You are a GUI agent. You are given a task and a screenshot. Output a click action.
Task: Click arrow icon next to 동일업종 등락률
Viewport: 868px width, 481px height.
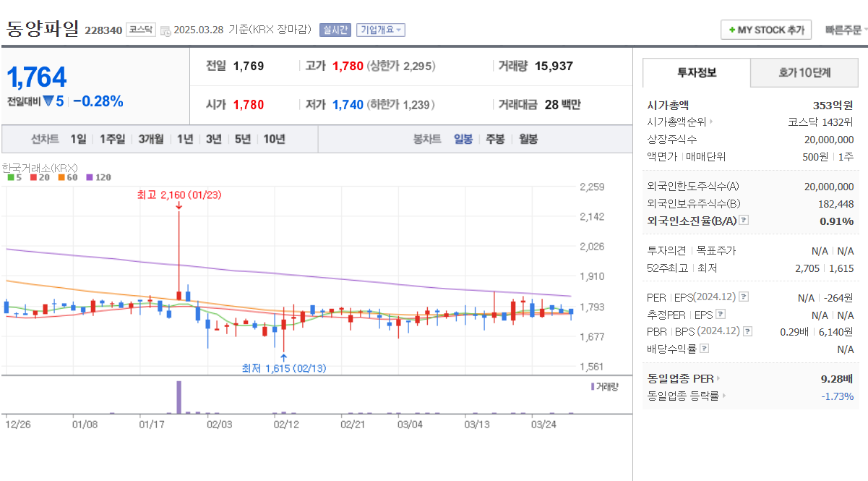[x=724, y=396]
